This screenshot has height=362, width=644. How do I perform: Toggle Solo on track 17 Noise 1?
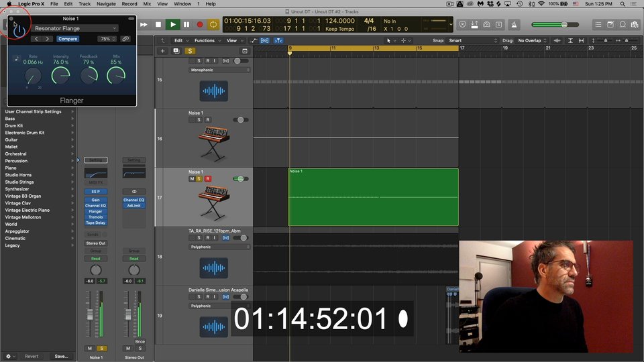click(x=199, y=178)
